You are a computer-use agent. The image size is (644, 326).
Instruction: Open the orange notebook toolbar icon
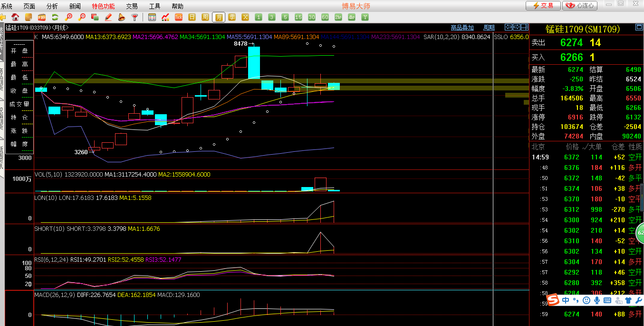(29, 17)
